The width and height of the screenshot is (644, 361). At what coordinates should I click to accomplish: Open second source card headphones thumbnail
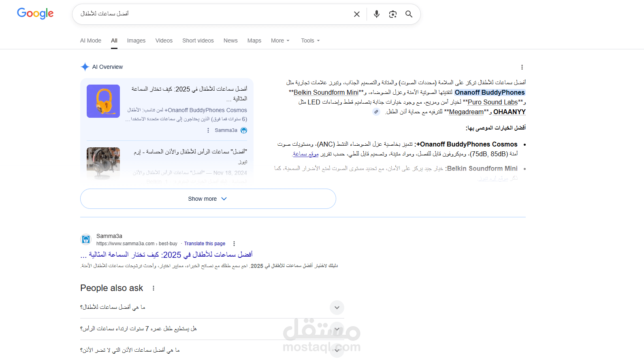[x=103, y=163]
